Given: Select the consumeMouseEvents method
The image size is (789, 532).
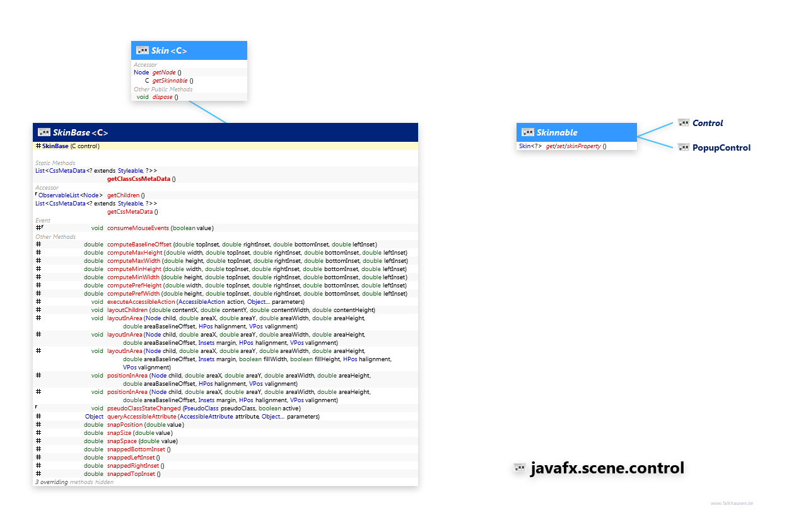Looking at the screenshot, I should (x=137, y=228).
